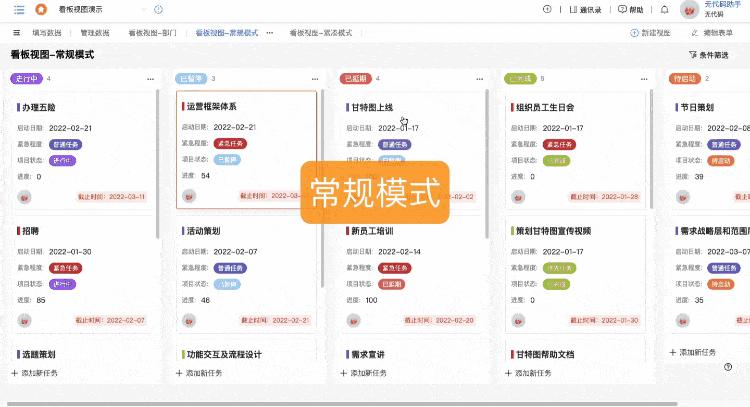The height and width of the screenshot is (407, 750).
Task: Open the 功能交互及流程设计 card title
Action: click(x=224, y=354)
